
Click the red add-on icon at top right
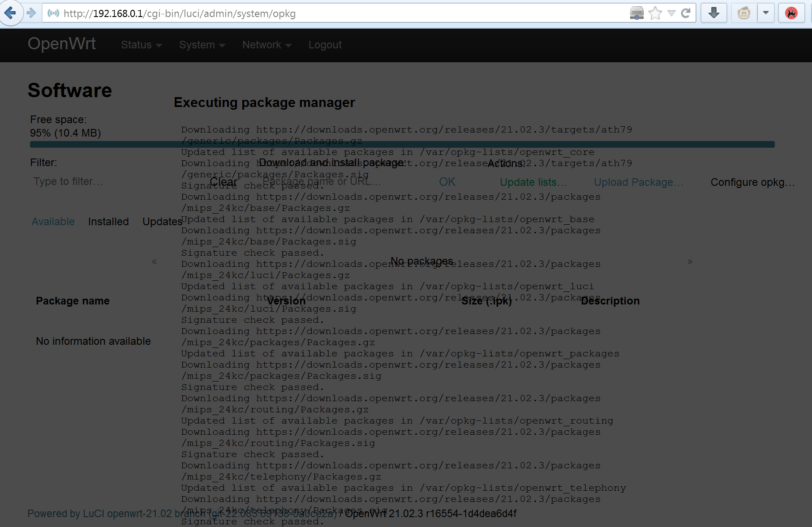(x=791, y=13)
